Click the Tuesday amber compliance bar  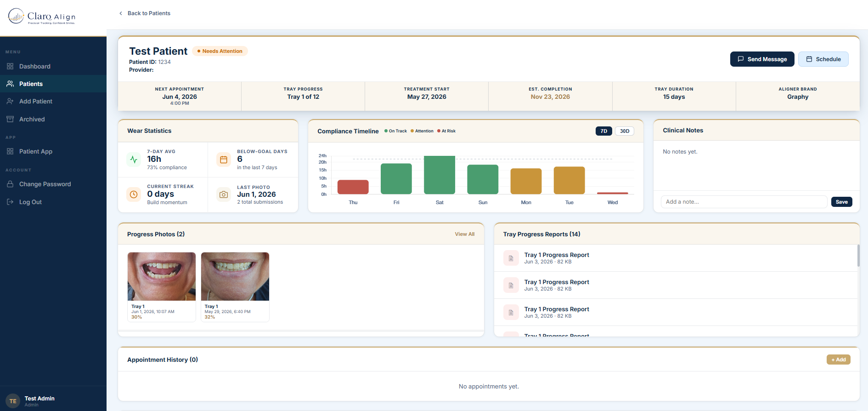click(x=569, y=180)
